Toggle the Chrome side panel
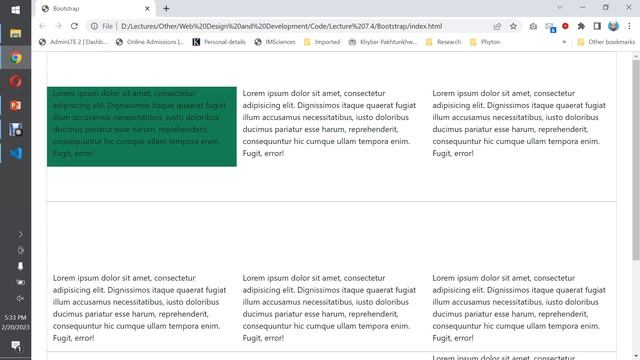Image resolution: width=640 pixels, height=360 pixels. tap(597, 26)
